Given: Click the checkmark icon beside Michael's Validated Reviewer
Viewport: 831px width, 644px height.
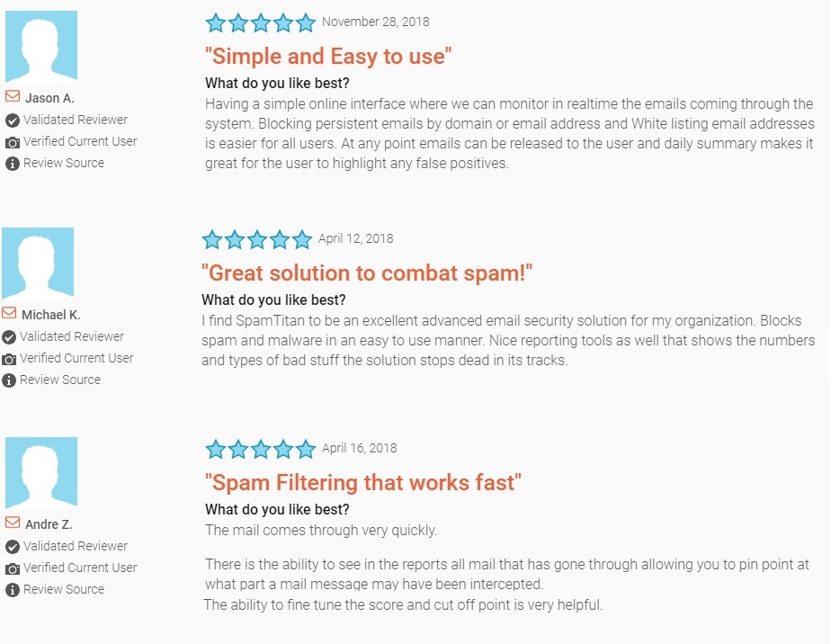Looking at the screenshot, I should click(x=9, y=336).
